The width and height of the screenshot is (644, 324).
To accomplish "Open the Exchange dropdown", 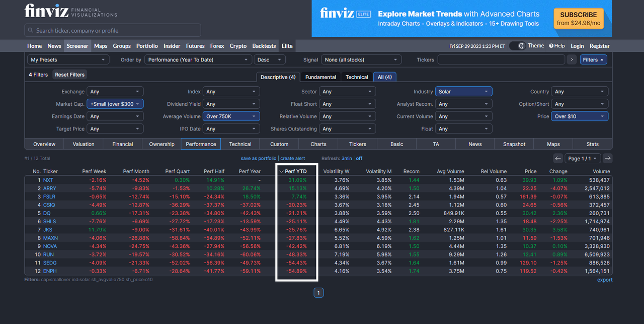I will [115, 92].
